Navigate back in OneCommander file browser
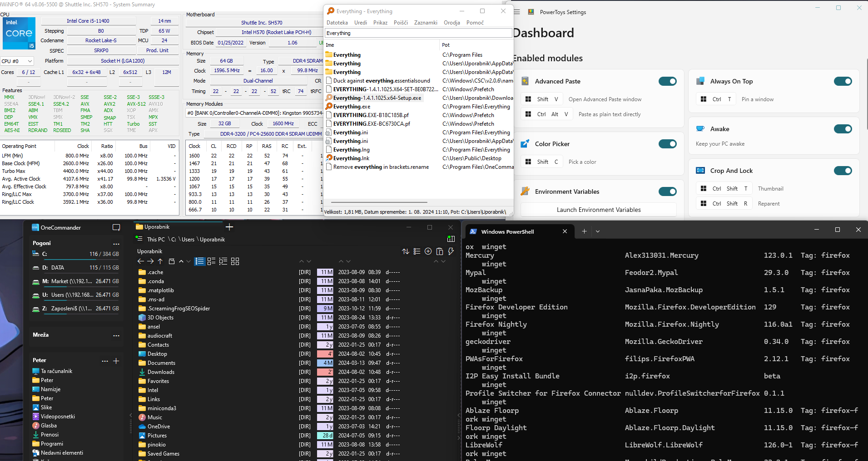This screenshot has width=868, height=461. click(x=141, y=261)
